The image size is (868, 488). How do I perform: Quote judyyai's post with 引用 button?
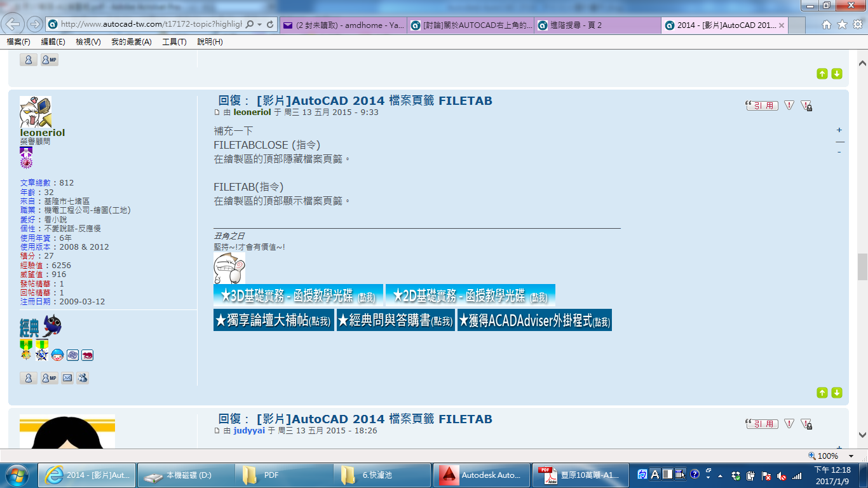tap(761, 424)
